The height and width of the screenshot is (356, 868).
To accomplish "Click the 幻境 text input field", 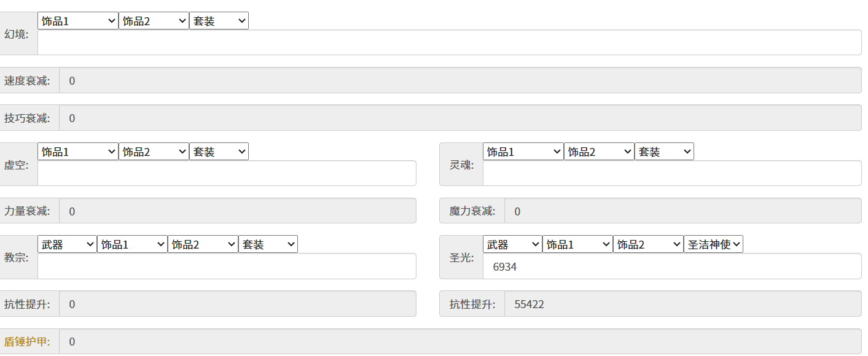I will [449, 42].
